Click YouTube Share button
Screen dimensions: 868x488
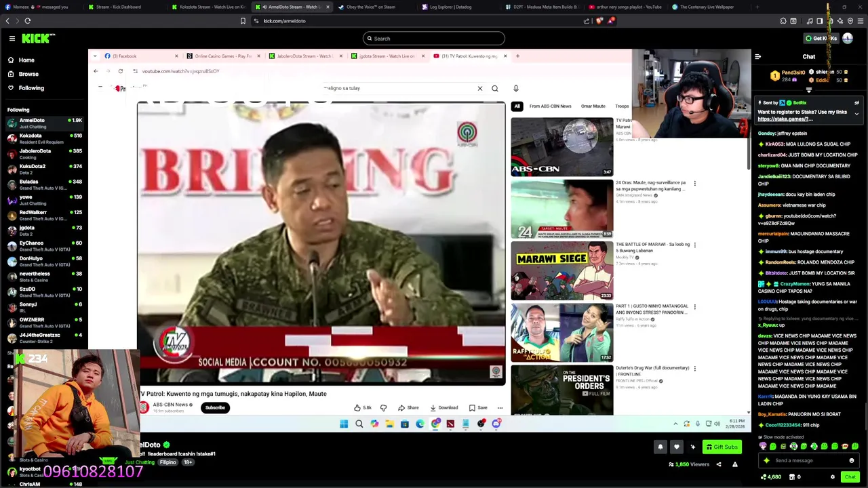(408, 408)
